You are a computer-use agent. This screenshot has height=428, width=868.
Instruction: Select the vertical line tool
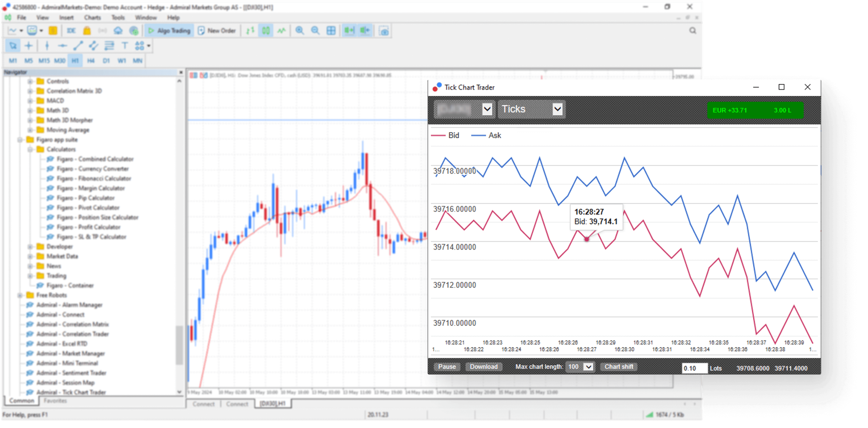[x=47, y=45]
